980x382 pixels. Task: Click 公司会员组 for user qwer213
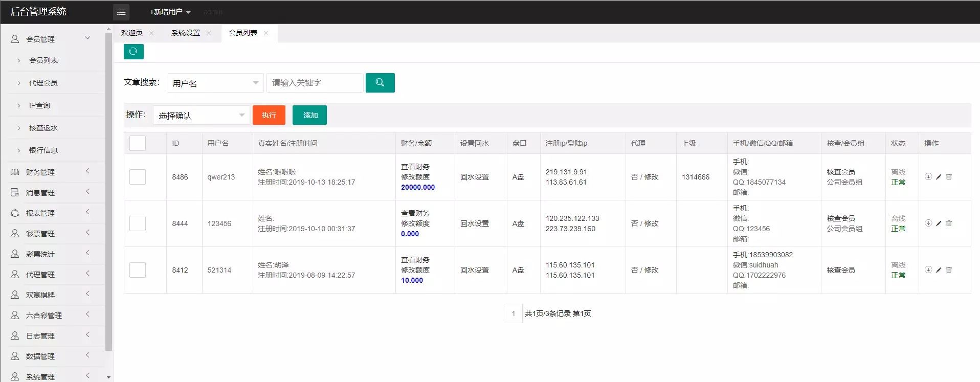845,182
